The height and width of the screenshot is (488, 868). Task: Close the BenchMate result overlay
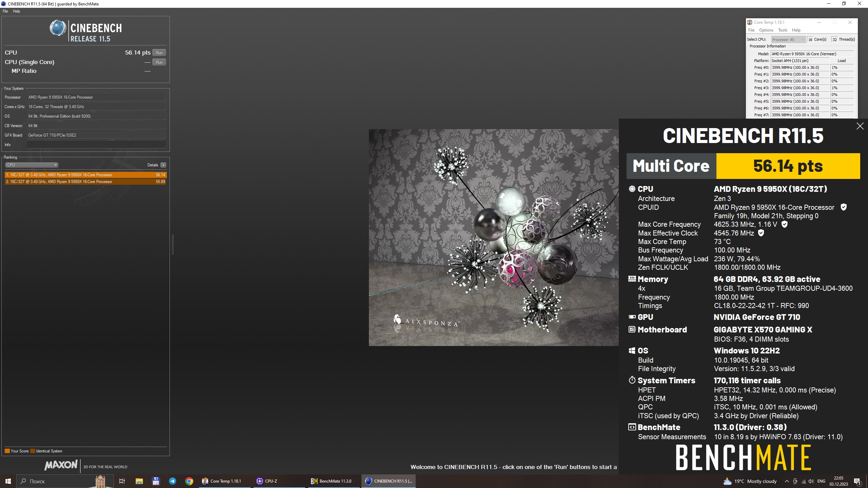tap(860, 126)
